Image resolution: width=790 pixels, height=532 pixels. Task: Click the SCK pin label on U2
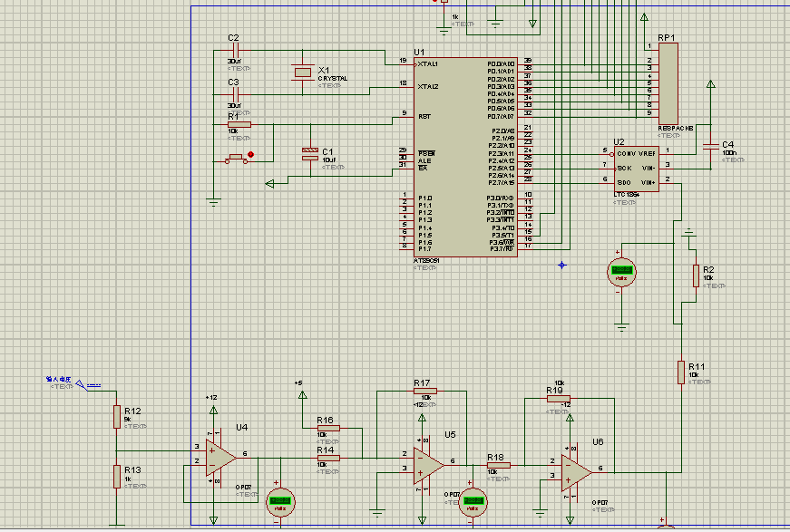tap(624, 168)
